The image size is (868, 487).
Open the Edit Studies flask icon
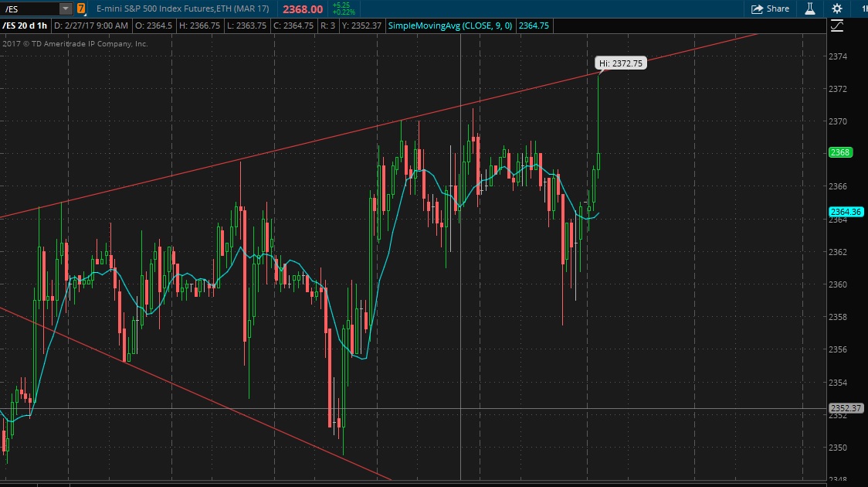tap(810, 9)
